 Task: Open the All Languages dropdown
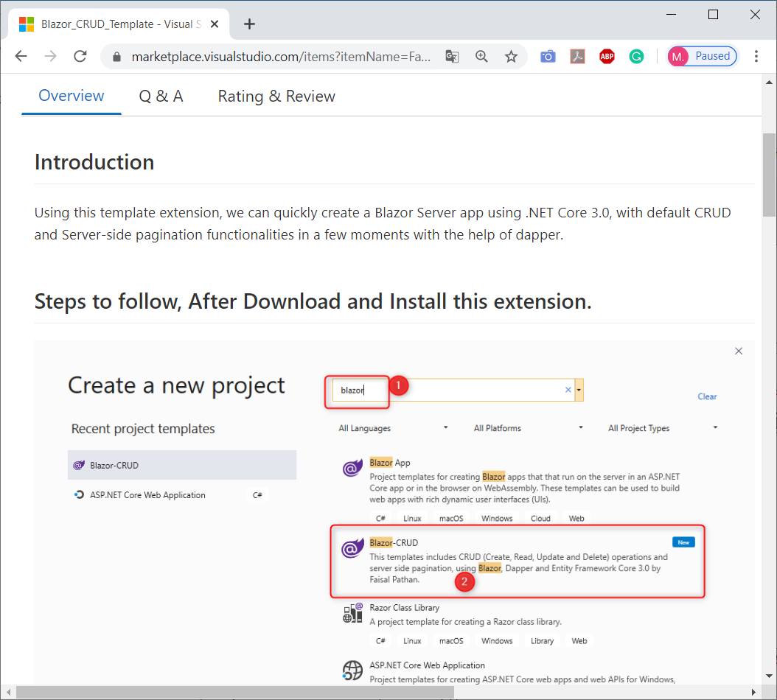click(392, 427)
